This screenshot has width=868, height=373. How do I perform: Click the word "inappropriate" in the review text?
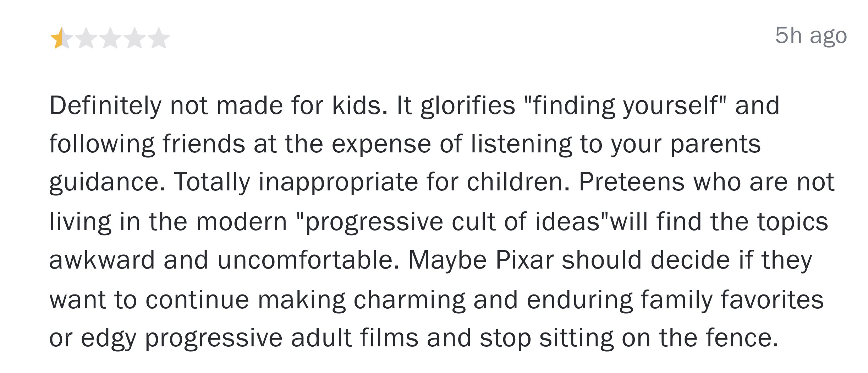point(339,183)
